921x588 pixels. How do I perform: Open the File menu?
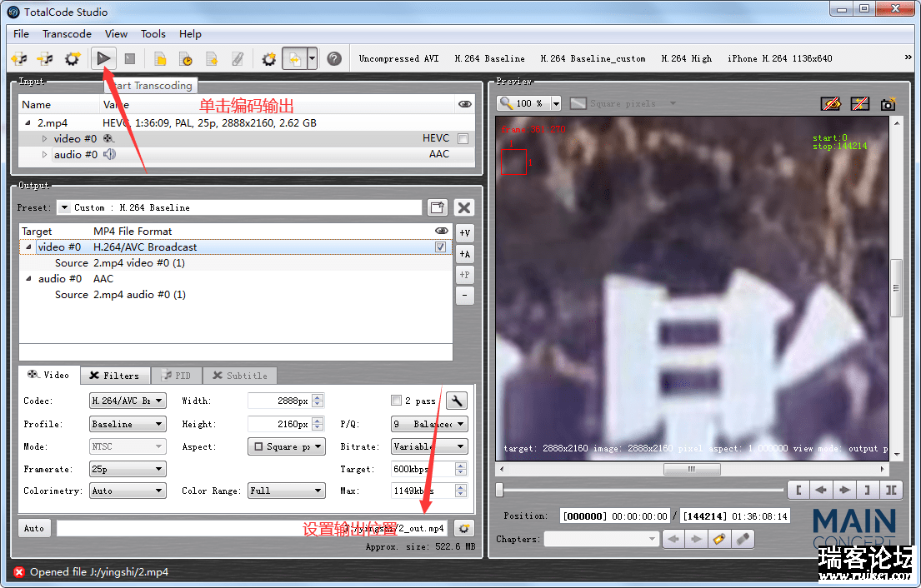pyautogui.click(x=21, y=34)
